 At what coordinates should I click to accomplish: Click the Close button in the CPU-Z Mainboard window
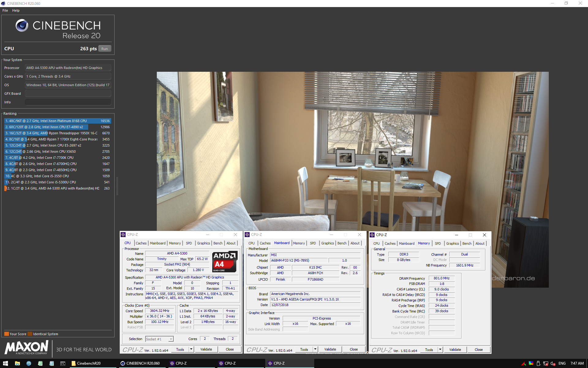coord(354,349)
